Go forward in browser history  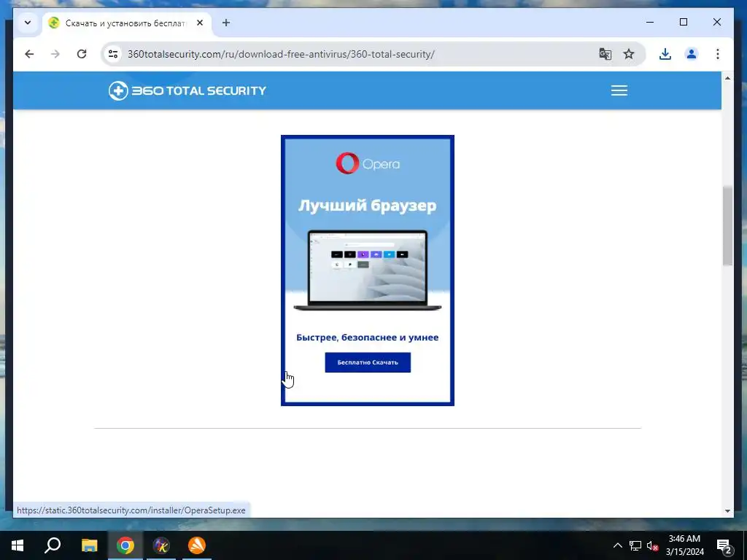55,54
